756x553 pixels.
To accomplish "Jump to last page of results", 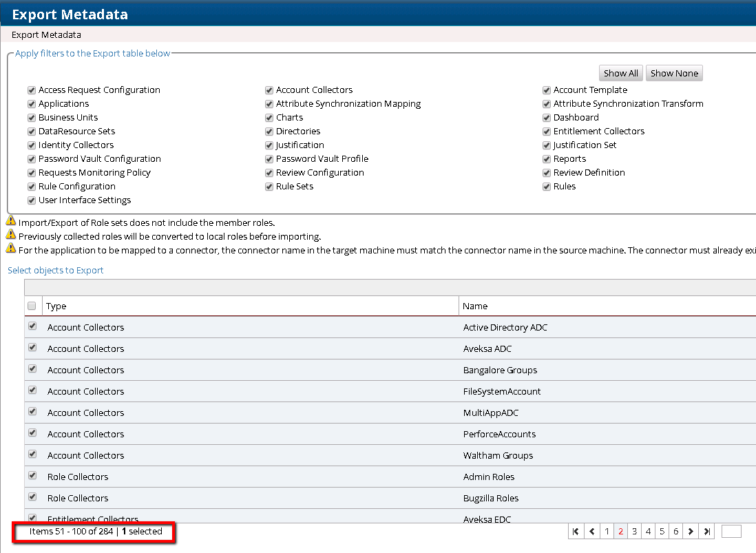I will [x=706, y=532].
